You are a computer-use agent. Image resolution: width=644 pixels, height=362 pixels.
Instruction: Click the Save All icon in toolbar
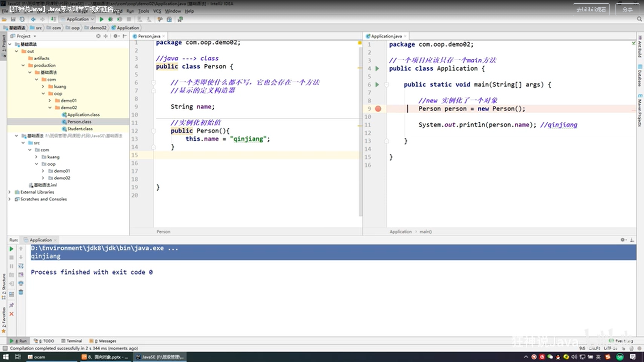(13, 19)
